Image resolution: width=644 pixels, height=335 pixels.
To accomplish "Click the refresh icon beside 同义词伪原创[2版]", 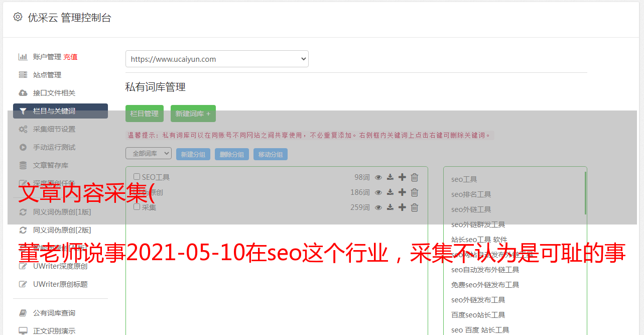I will (x=23, y=230).
